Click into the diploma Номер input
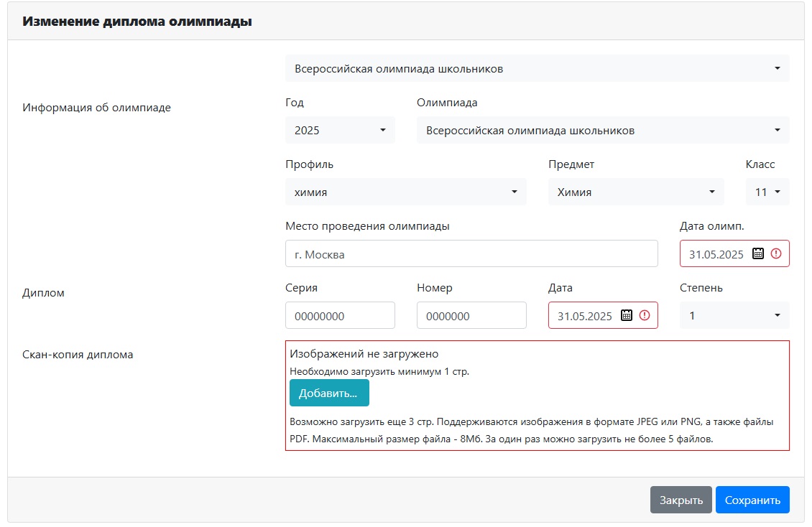 pyautogui.click(x=471, y=316)
